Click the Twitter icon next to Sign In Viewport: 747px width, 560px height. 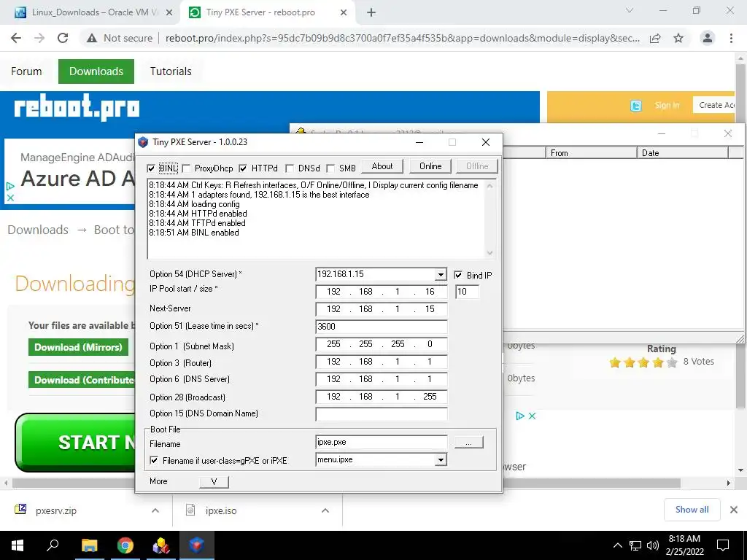(636, 106)
